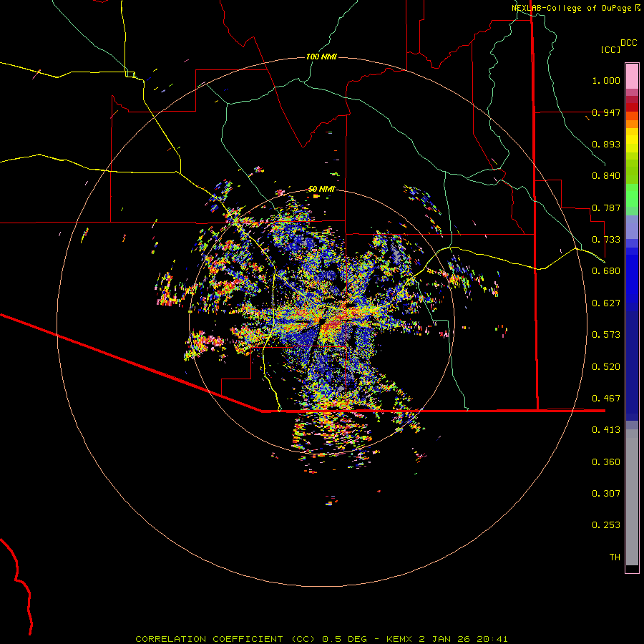Click the 0.467 scale value
This screenshot has width=644, height=644.
coord(606,399)
